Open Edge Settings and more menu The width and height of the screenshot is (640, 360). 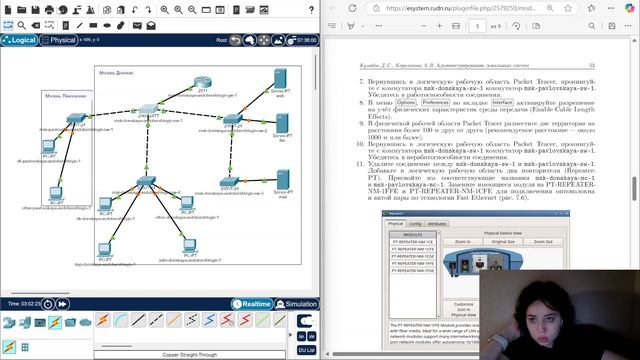(x=611, y=8)
